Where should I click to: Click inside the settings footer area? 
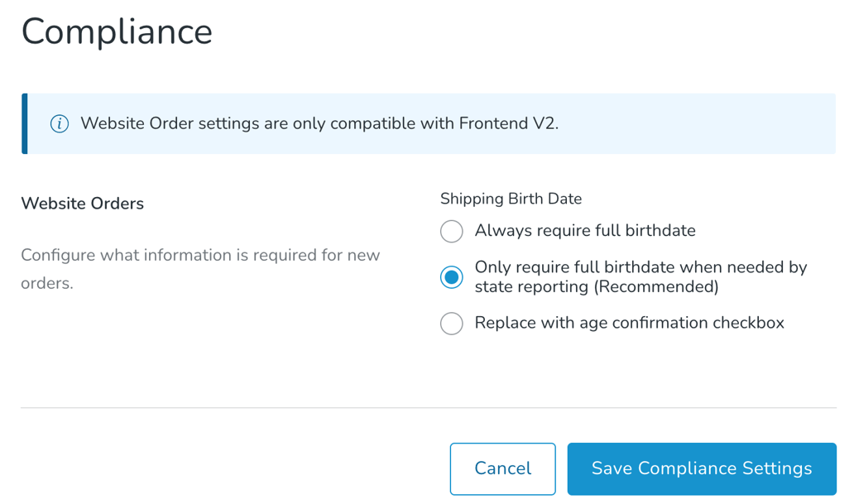pos(248,468)
